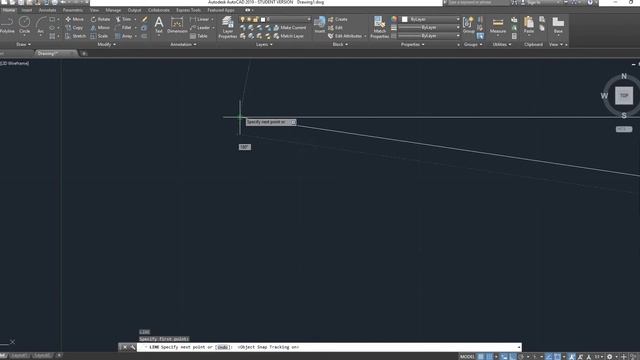Screen dimensions: 640x360
Task: Switch to the Drawing1 file tab
Action: pyautogui.click(x=56, y=53)
